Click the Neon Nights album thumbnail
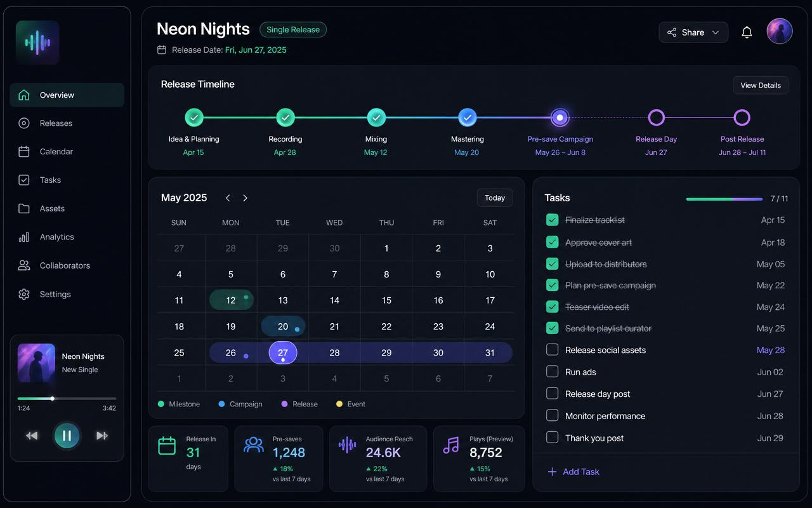The image size is (812, 508). tap(36, 363)
